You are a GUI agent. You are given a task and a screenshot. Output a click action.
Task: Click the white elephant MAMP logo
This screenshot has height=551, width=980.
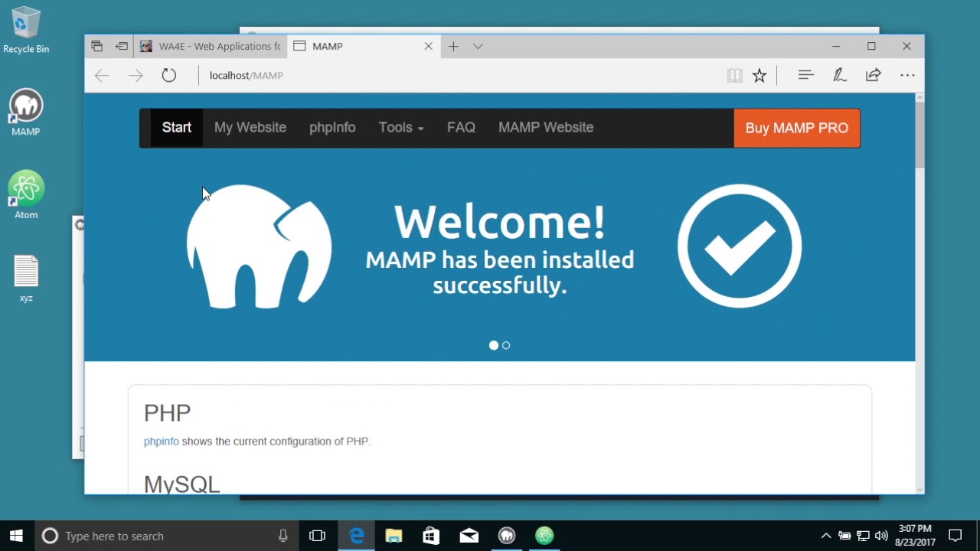tap(259, 246)
